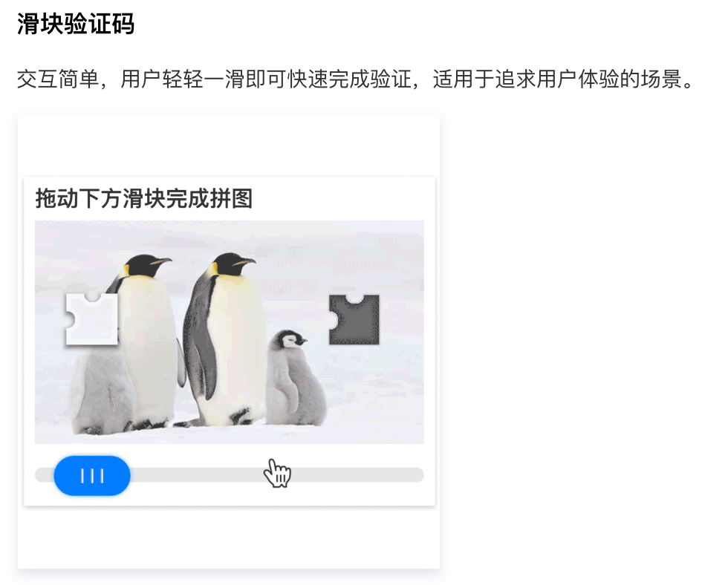Screen dimensions: 728x585
Task: Click the three-bar grip icon on slider
Action: [x=92, y=476]
